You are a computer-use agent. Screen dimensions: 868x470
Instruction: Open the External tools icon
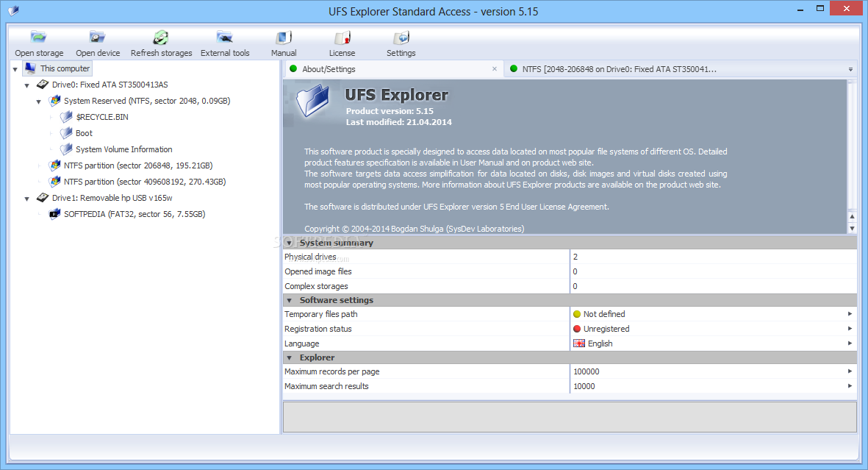(x=225, y=38)
